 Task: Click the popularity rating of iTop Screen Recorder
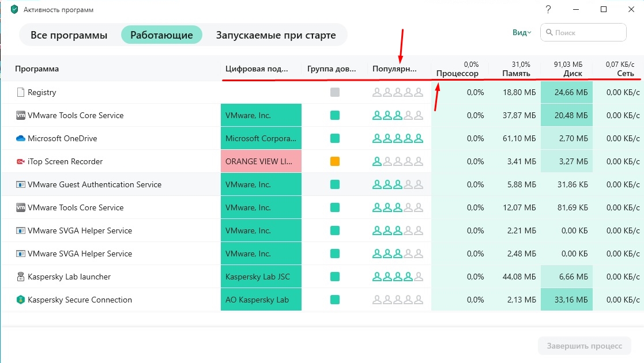398,161
